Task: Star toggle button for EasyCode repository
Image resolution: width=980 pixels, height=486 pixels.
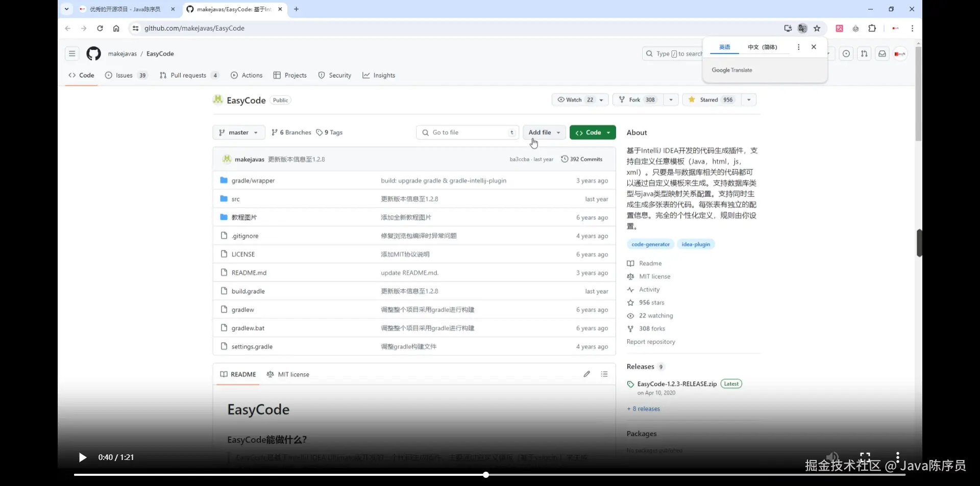Action: tap(711, 100)
